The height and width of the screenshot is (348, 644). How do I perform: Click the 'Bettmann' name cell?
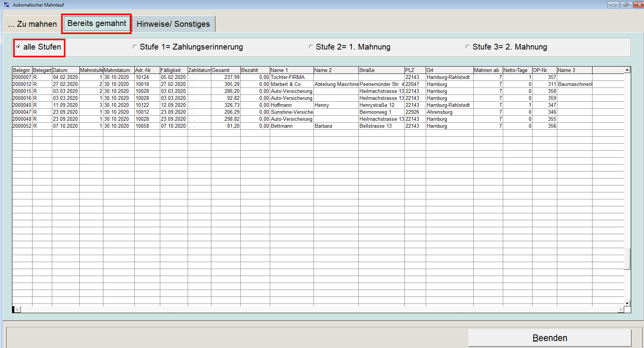[292, 126]
